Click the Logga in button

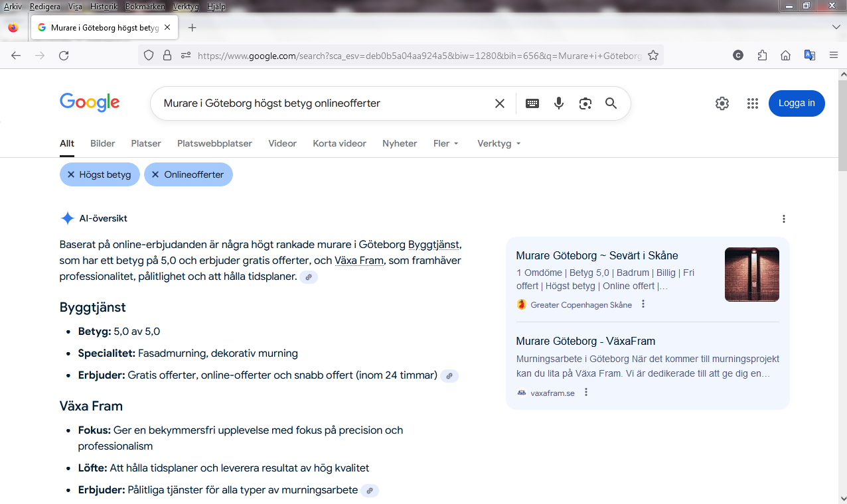tap(797, 103)
